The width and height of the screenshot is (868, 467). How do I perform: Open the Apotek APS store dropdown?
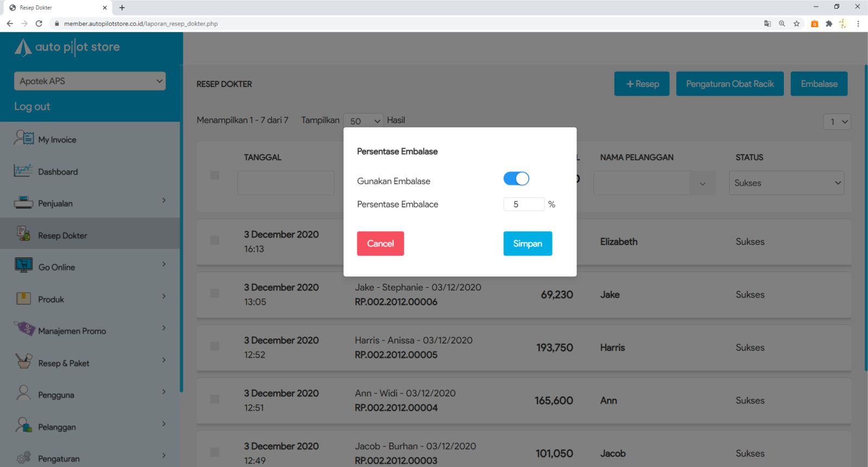pyautogui.click(x=90, y=81)
